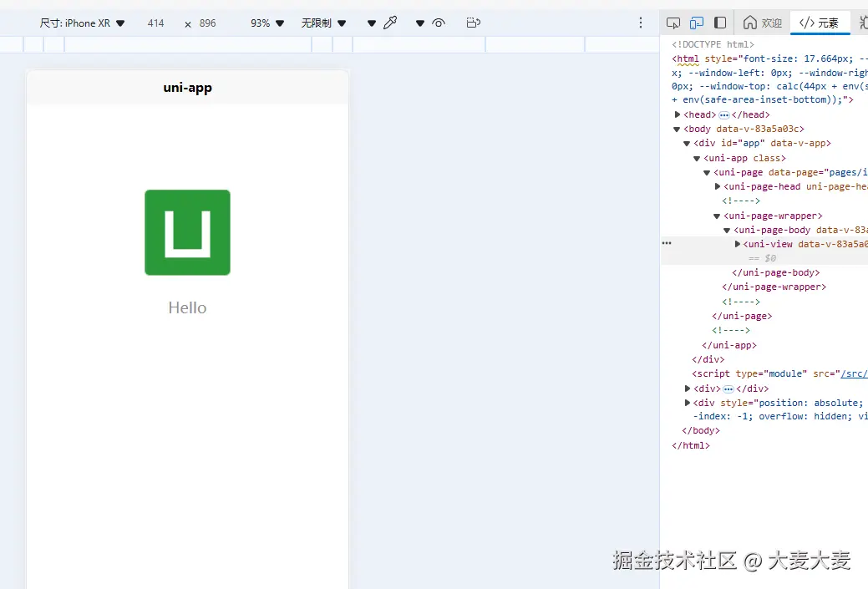This screenshot has width=868, height=589.
Task: Click the dock sidebar panel icon
Action: tap(720, 23)
